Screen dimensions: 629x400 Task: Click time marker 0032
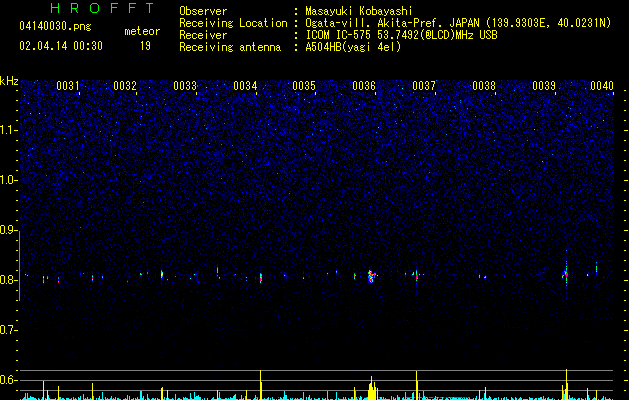tap(125, 86)
